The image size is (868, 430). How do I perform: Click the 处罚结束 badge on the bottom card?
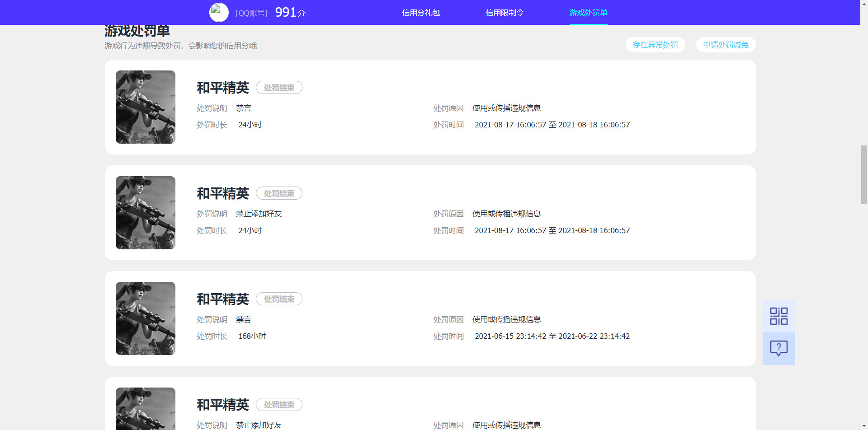click(279, 405)
